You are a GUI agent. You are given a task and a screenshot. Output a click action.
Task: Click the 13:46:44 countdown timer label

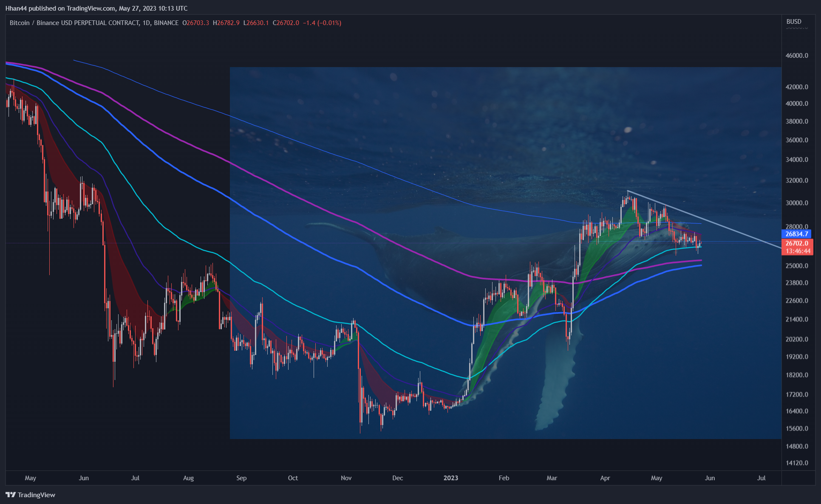(x=797, y=251)
